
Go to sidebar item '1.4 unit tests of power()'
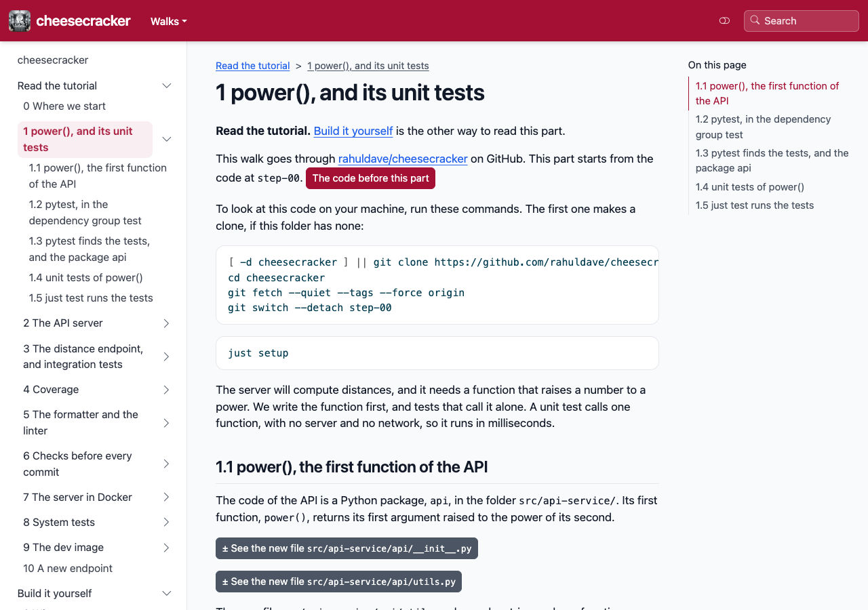point(85,277)
